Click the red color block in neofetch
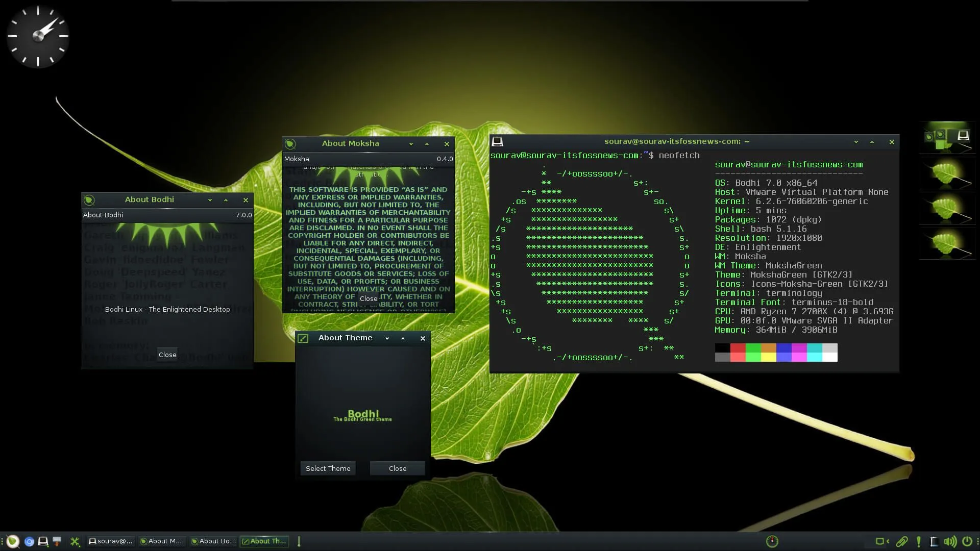The image size is (980, 551). [738, 348]
